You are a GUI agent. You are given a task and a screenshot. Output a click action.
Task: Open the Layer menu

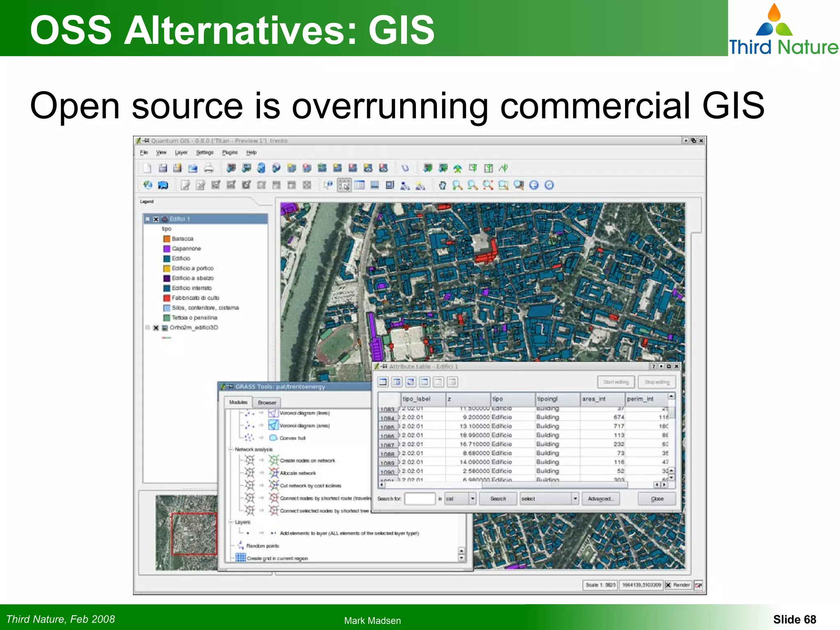point(181,153)
